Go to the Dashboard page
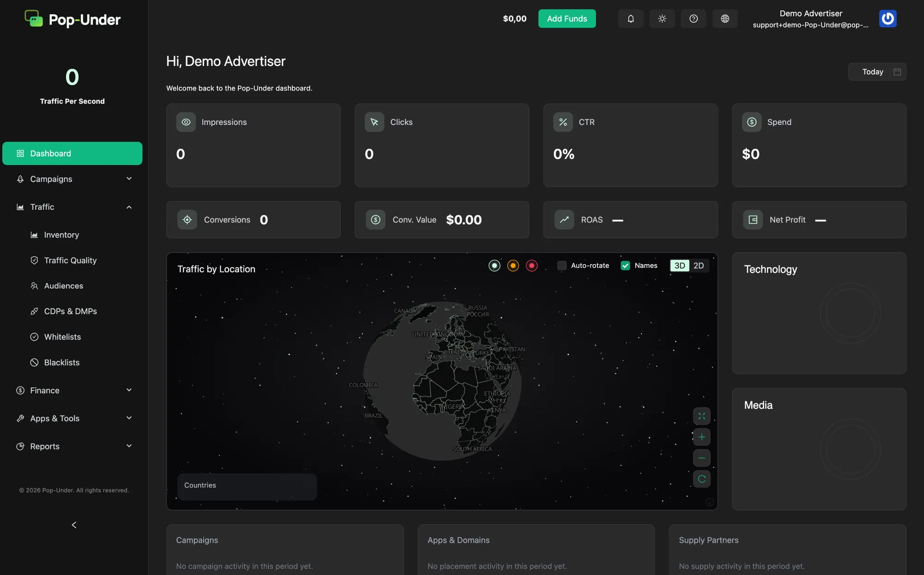 73,153
